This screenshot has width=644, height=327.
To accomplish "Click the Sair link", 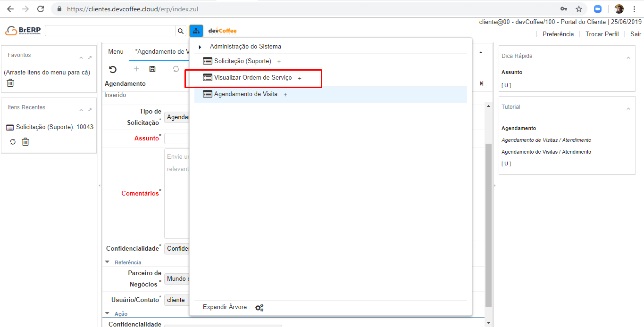I will 636,34.
